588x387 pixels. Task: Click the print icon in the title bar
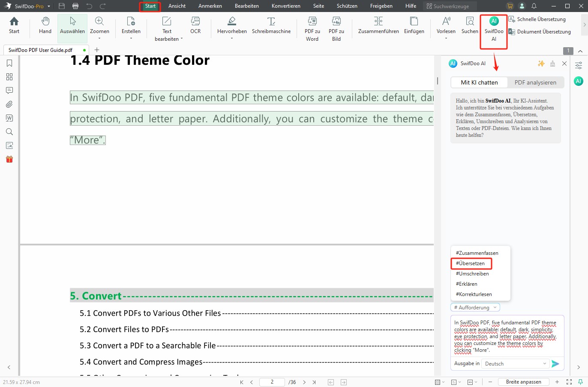coord(75,6)
